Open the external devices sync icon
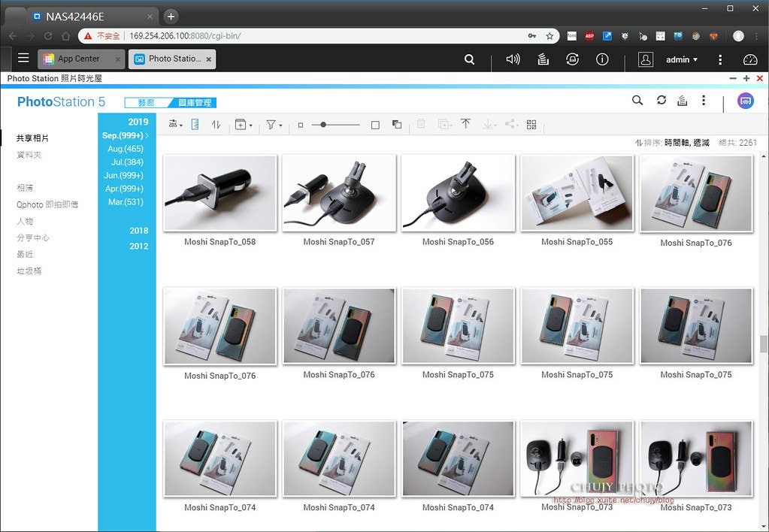 coord(572,59)
